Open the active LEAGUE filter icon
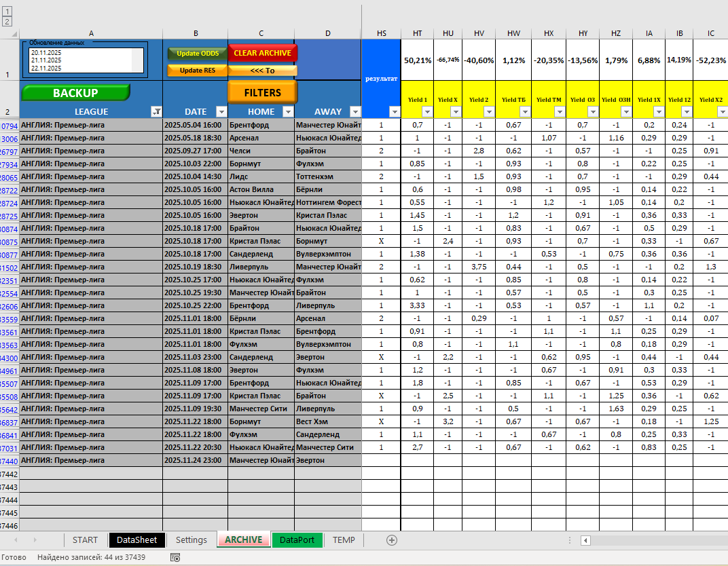 (156, 112)
